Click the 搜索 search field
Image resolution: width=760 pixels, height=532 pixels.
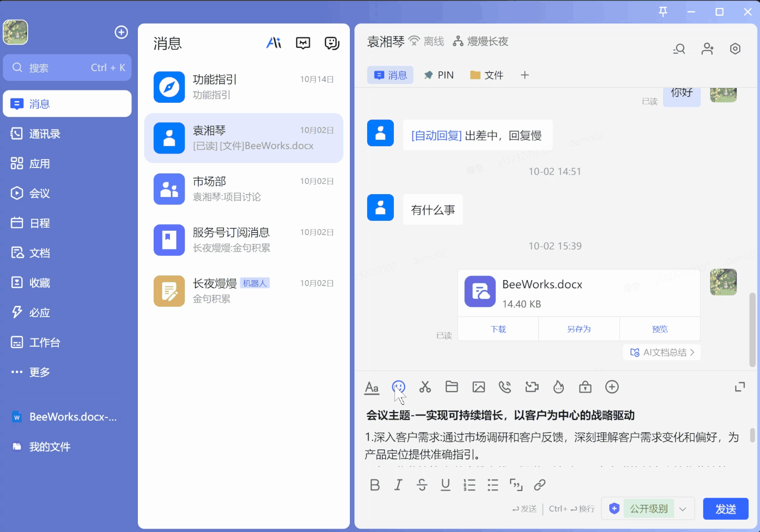[x=67, y=68]
